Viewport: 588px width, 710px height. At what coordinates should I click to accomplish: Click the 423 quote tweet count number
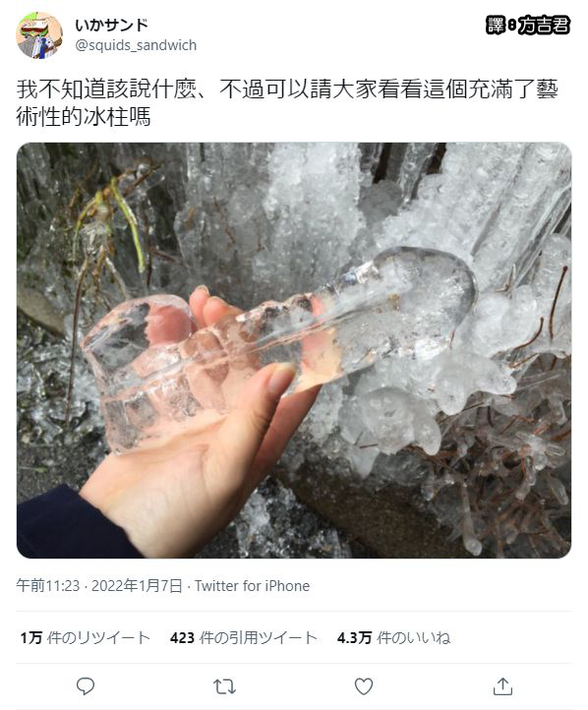tap(182, 638)
